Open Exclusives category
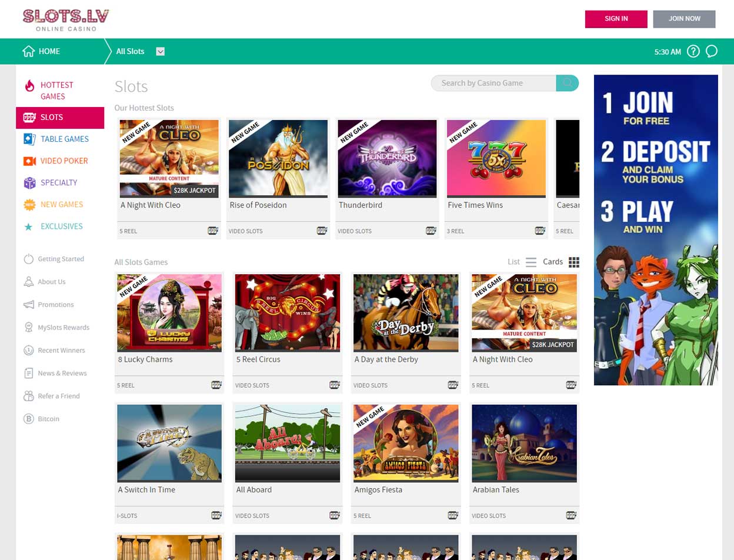This screenshot has height=560, width=734. pos(62,226)
